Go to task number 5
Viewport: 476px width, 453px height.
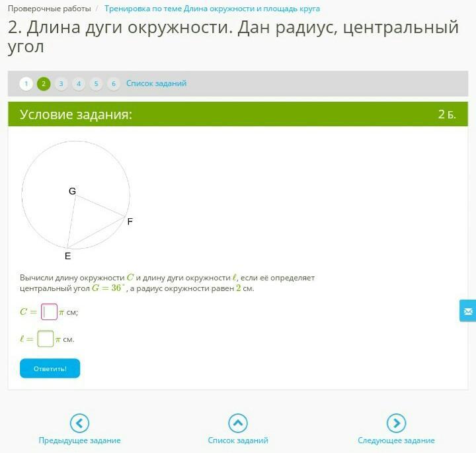click(x=97, y=84)
